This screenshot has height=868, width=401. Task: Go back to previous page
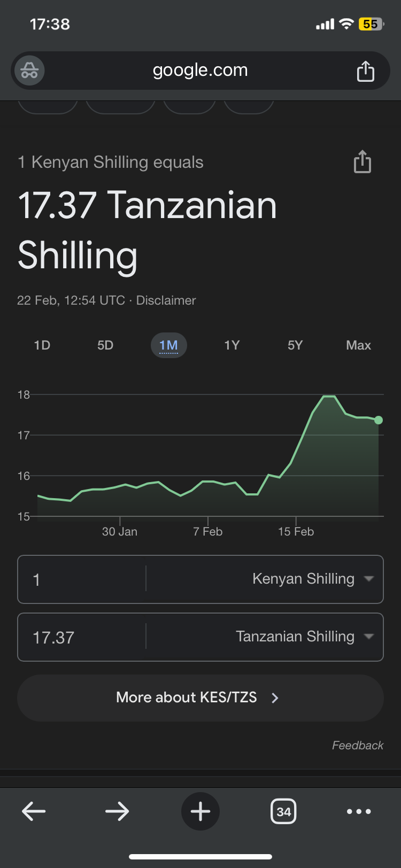point(34,811)
